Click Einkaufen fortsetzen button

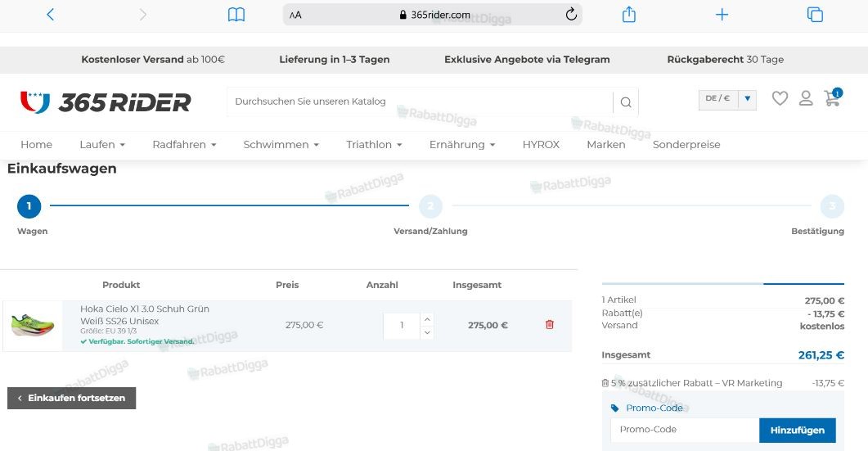pos(71,398)
